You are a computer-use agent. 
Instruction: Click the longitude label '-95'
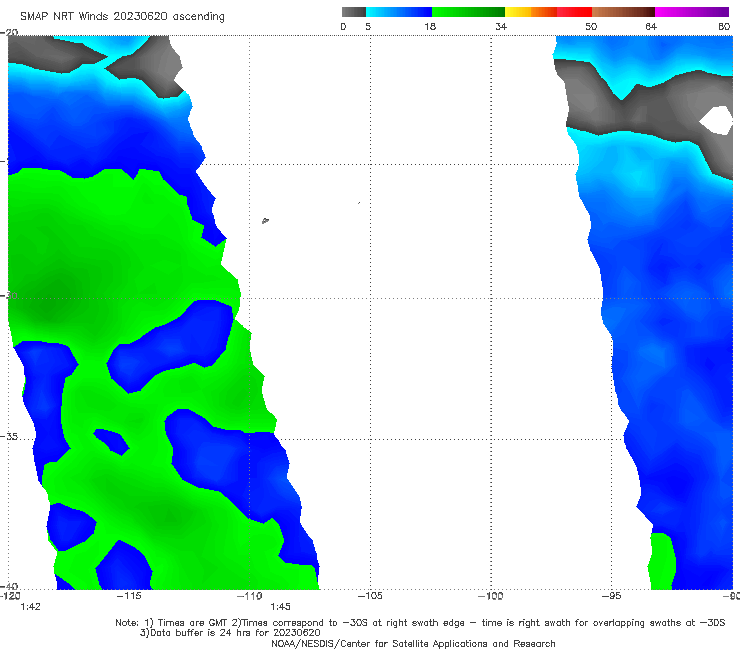point(612,596)
